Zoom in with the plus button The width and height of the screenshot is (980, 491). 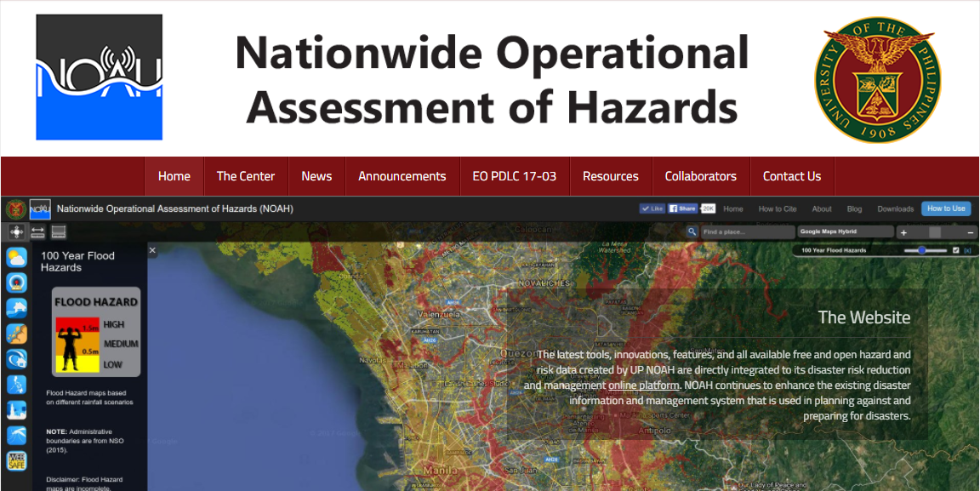pos(903,232)
